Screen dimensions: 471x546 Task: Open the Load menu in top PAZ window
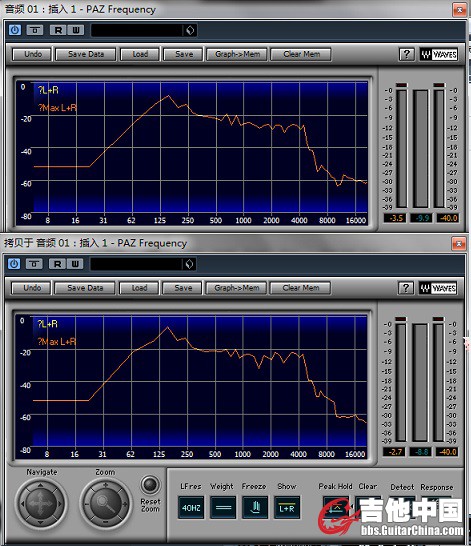pos(140,54)
